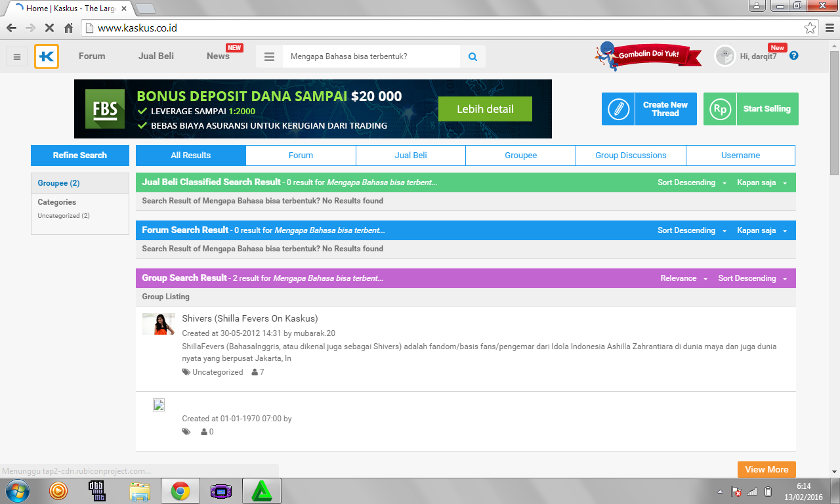Click the user avatar icon
The height and width of the screenshot is (504, 840).
(725, 56)
